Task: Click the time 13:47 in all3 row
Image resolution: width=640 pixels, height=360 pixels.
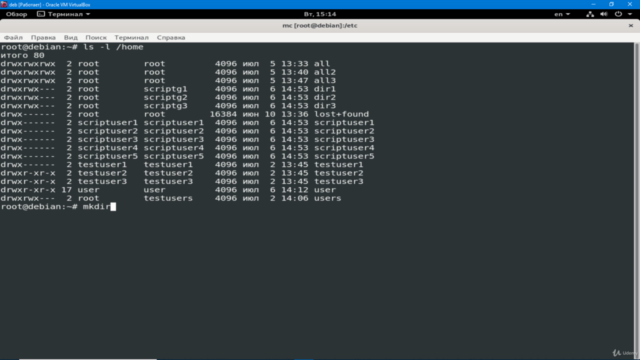Action: click(295, 81)
